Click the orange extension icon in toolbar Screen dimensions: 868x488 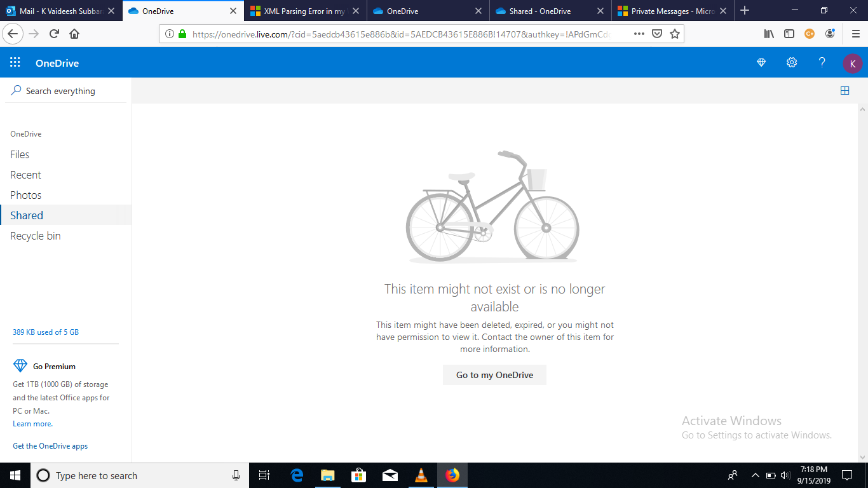pos(810,34)
